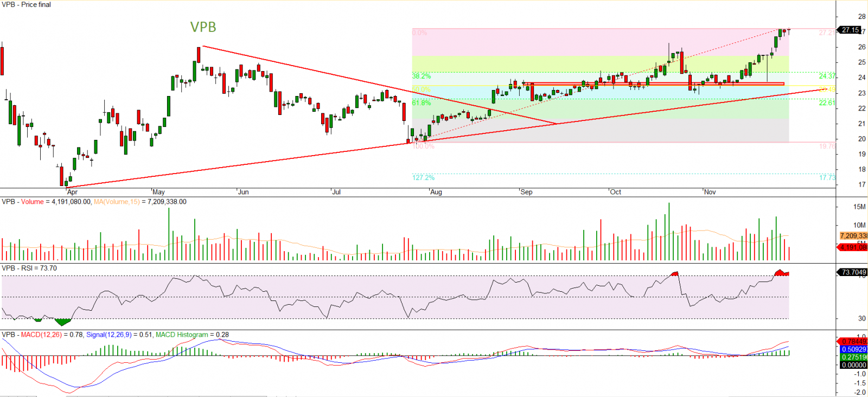Select the Fibonacci 38.2% level label

click(x=422, y=76)
